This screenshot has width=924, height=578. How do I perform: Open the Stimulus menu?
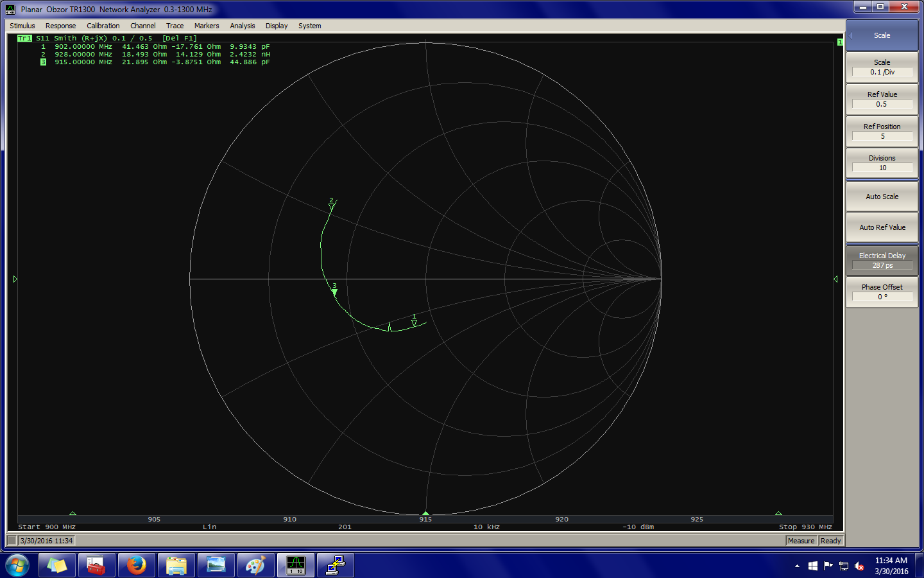coord(22,26)
